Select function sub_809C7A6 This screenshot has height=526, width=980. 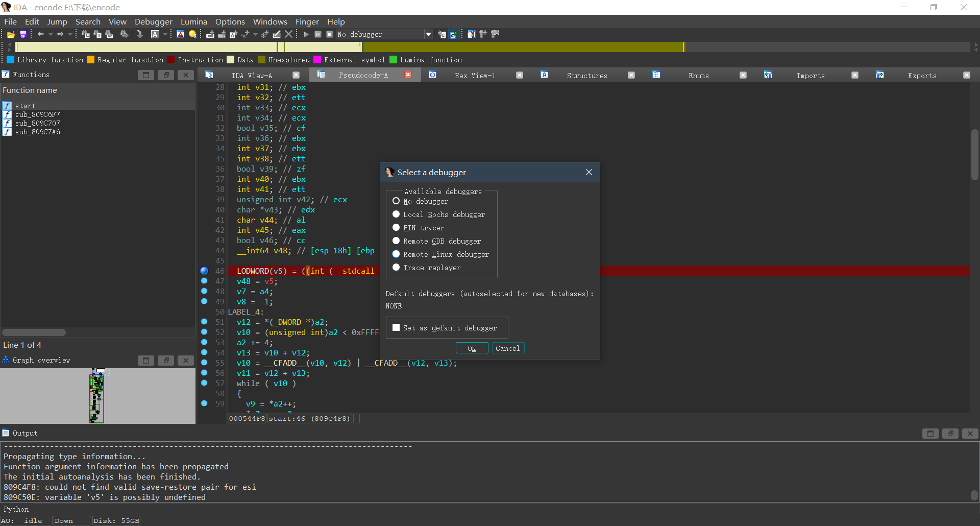97,132
